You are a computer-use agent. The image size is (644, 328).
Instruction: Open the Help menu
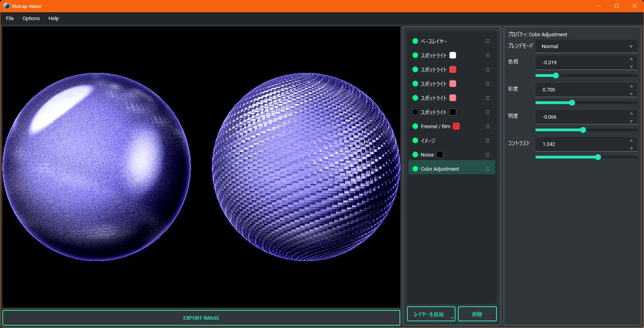point(53,18)
